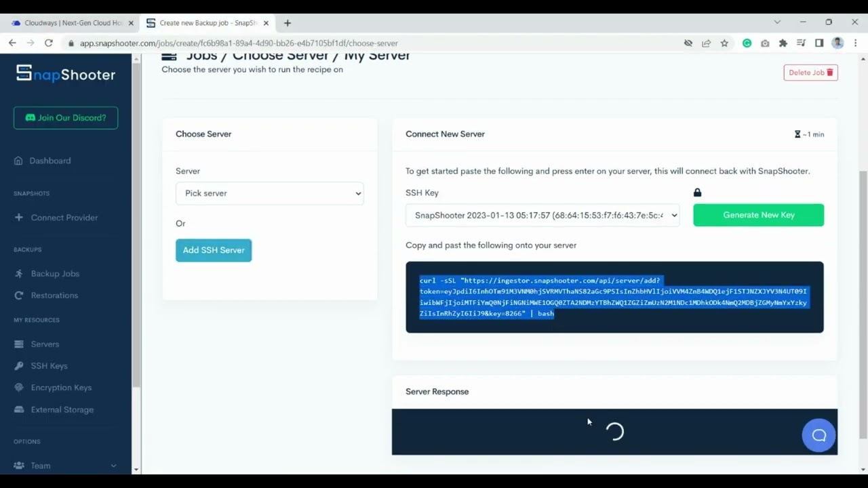The width and height of the screenshot is (868, 488).
Task: Click the Team people icon
Action: tap(19, 466)
